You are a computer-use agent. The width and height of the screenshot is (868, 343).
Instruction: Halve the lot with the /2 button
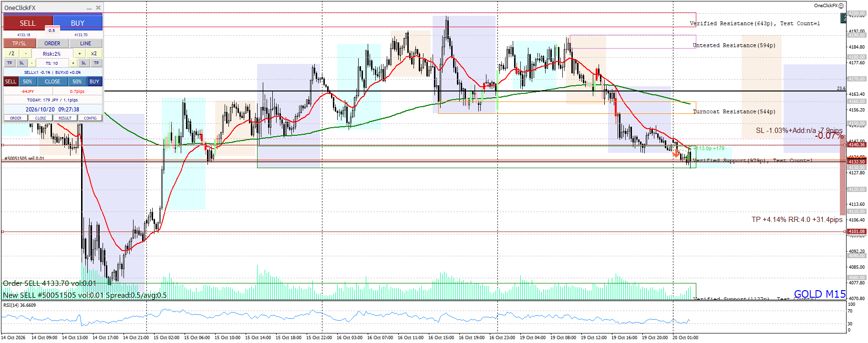[x=11, y=54]
